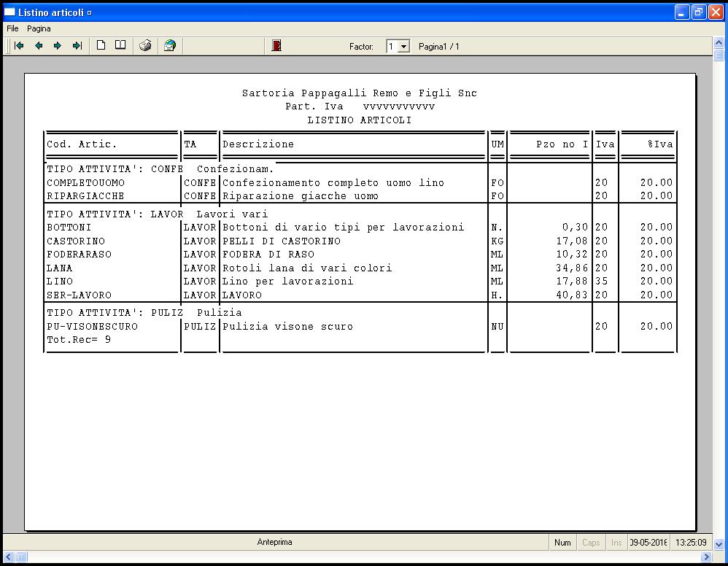
Task: Click the 'Descrizione' column header
Action: pos(258,144)
